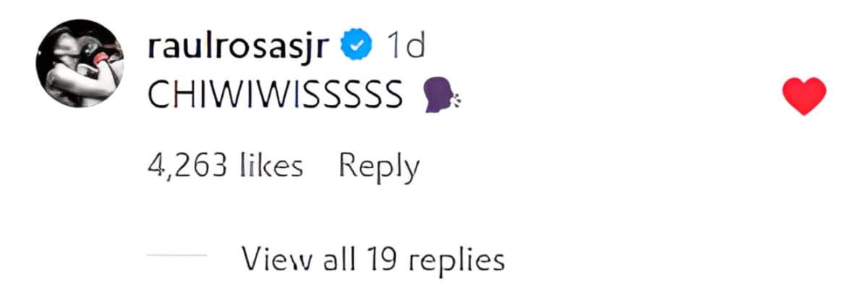The image size is (868, 293).
Task: Click the CHIWIWISSSSS comment text
Action: pos(275,96)
